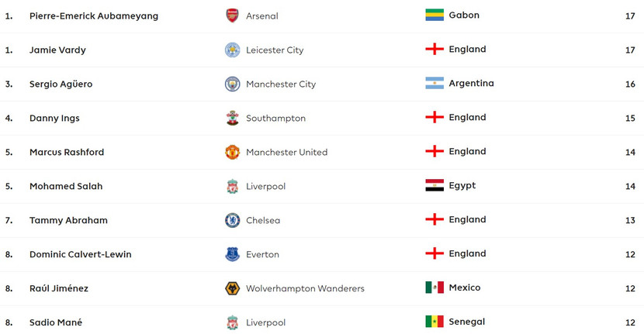The height and width of the screenshot is (334, 644).
Task: Click the Everton club crest
Action: click(232, 254)
